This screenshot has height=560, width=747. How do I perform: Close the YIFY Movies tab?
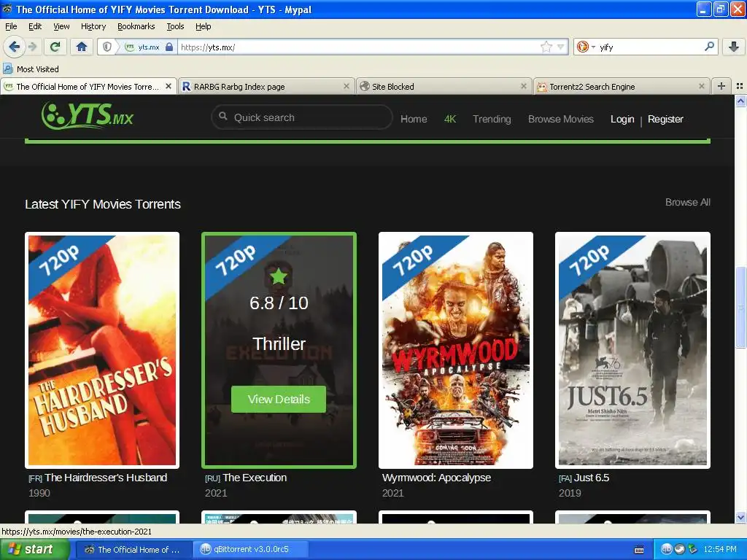coord(169,86)
